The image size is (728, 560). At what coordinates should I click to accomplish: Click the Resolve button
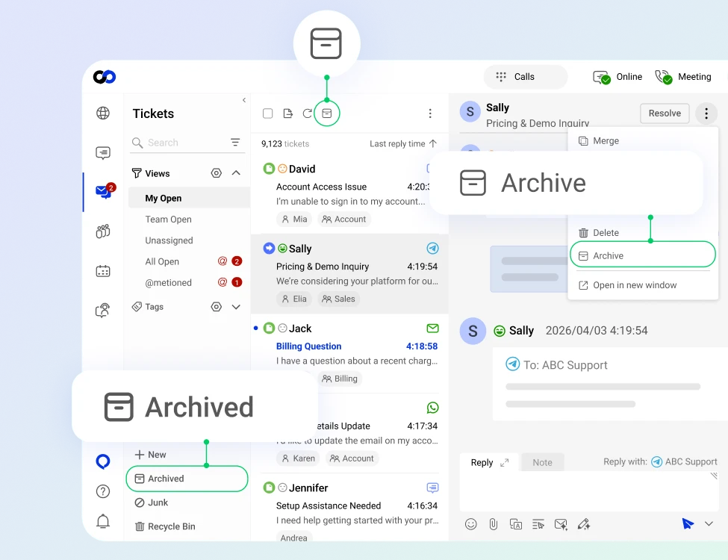coord(665,113)
